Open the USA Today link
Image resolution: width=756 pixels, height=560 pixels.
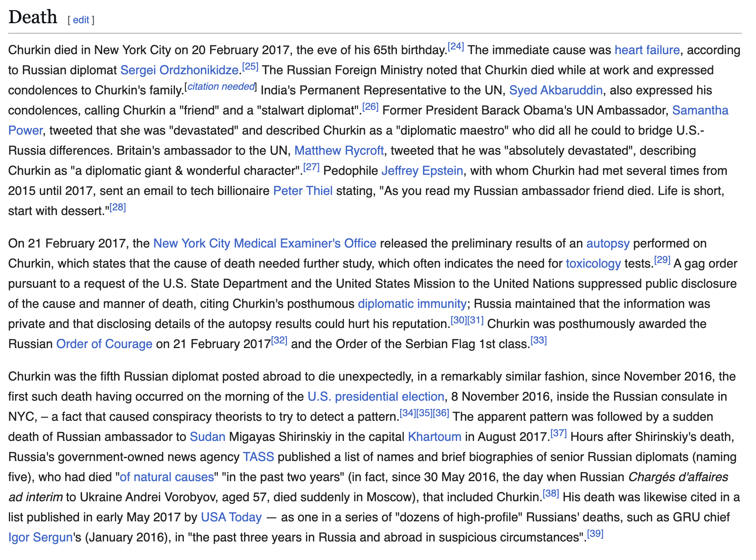[231, 517]
